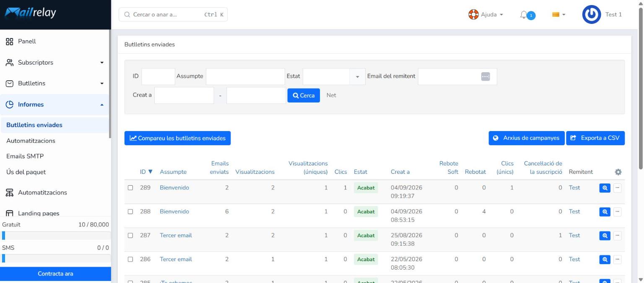Open Ús del paquet report

(x=26, y=172)
